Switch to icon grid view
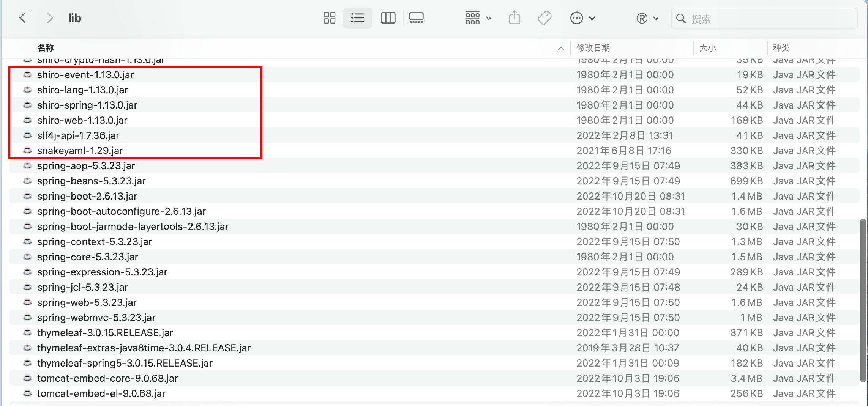 coord(329,18)
